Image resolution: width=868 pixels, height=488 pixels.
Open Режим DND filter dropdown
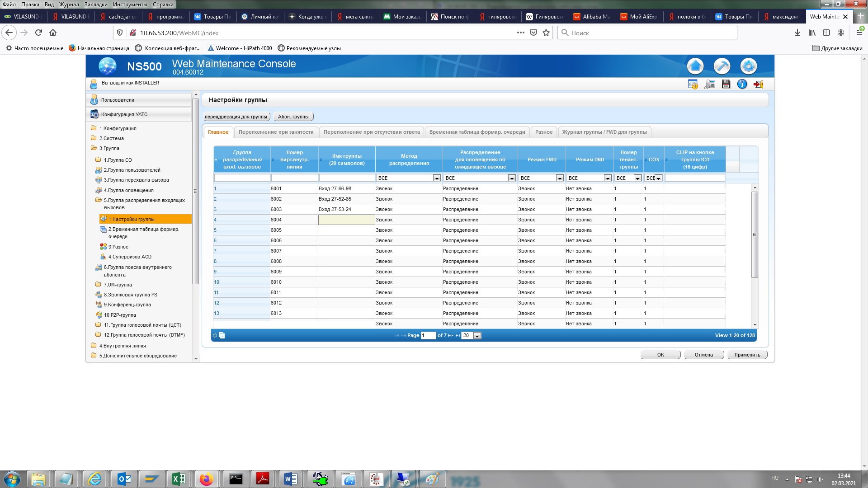click(x=608, y=178)
